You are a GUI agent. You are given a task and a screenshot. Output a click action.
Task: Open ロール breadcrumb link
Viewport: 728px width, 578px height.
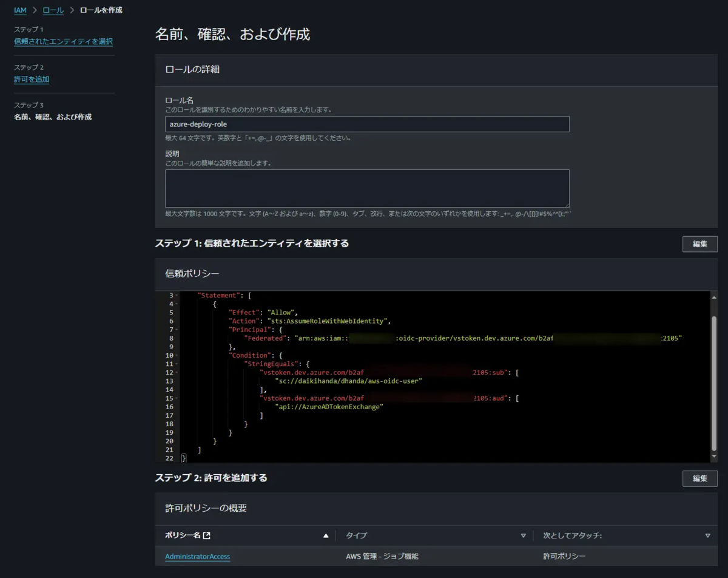(x=53, y=10)
